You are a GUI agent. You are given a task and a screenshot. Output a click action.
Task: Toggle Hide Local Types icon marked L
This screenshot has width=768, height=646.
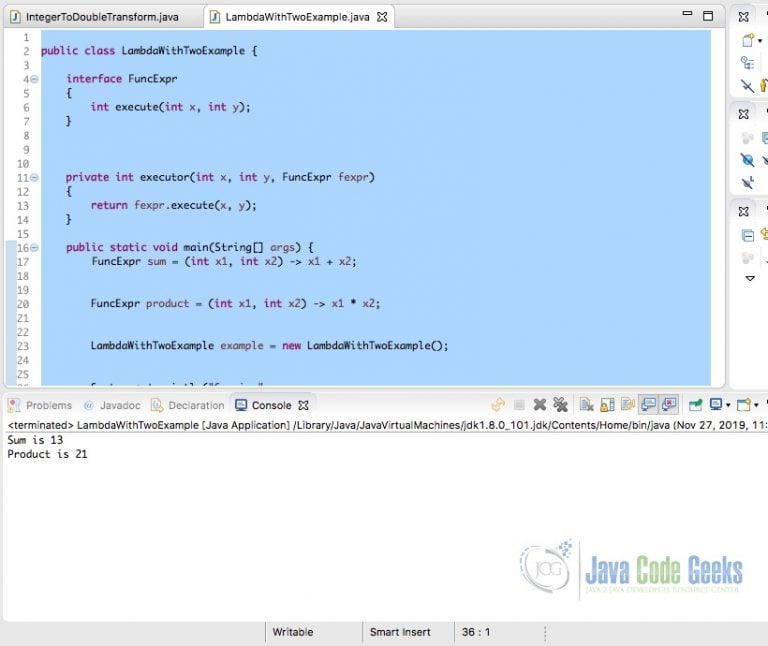747,183
